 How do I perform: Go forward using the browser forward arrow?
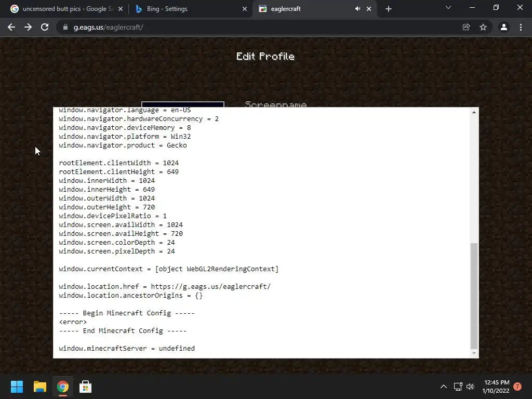[x=28, y=27]
